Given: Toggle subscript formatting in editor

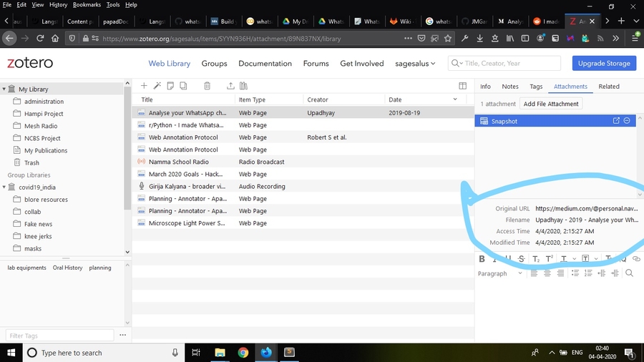Looking at the screenshot, I should pos(535,259).
